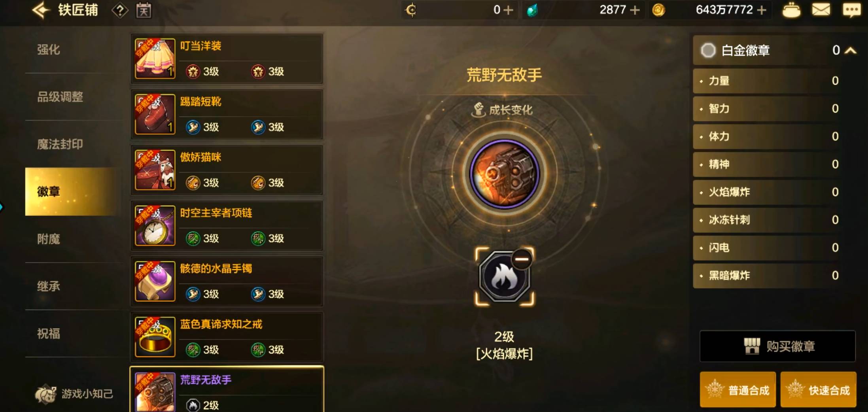Click the calendar icon in top bar
868x412 pixels.
(144, 11)
